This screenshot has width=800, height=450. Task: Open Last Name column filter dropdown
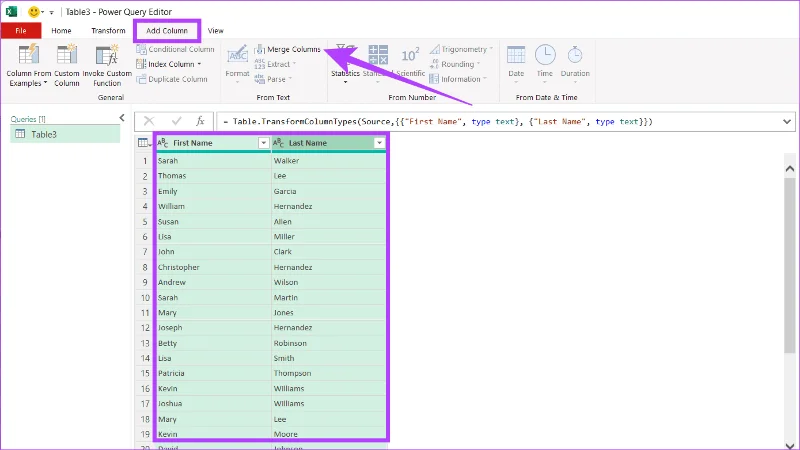tap(379, 143)
